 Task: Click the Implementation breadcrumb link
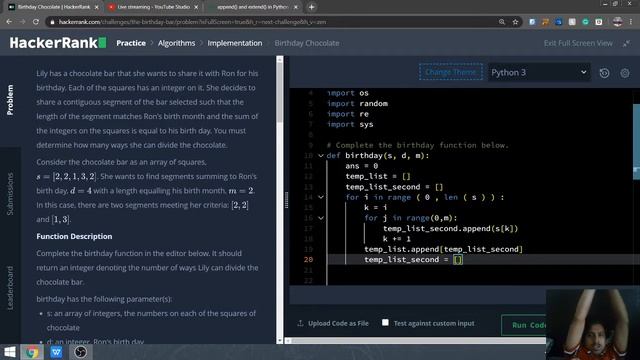pos(235,43)
